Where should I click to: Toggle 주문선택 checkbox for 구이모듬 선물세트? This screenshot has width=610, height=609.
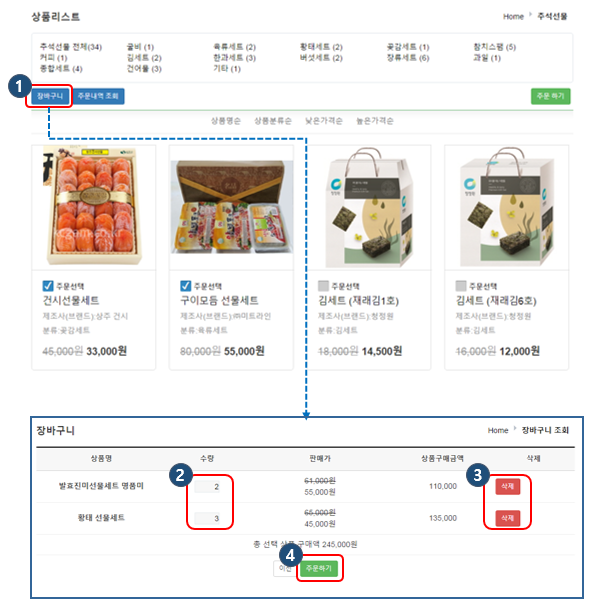click(186, 286)
